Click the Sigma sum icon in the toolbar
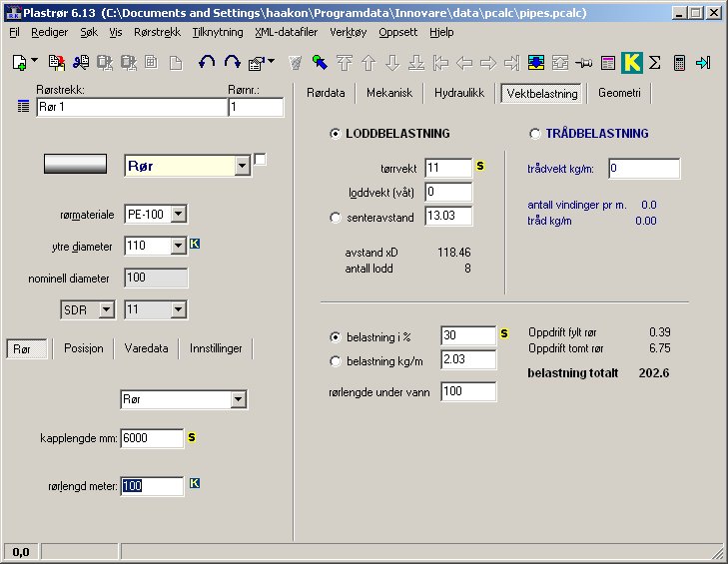Image resolution: width=728 pixels, height=564 pixels. 655,63
